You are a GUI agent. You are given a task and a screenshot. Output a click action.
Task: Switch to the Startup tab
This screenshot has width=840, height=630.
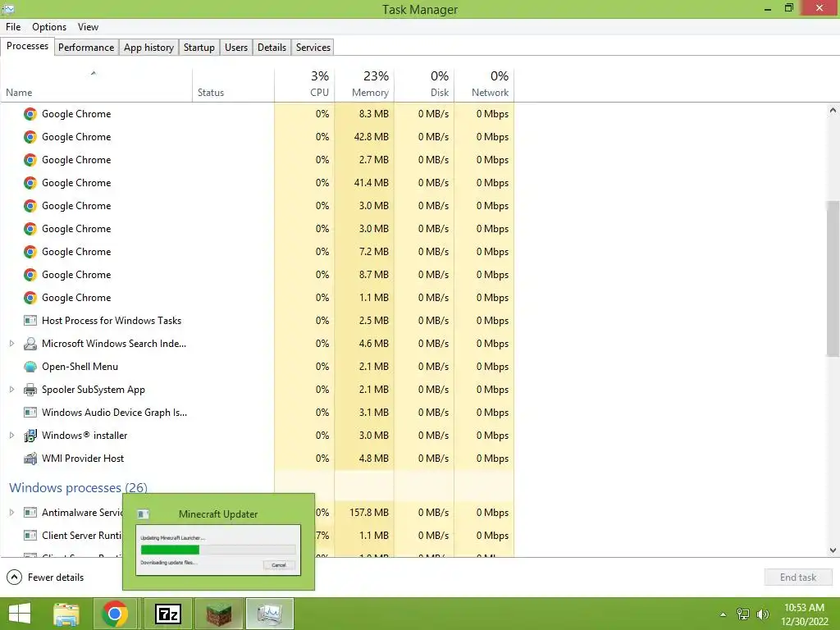click(x=199, y=47)
